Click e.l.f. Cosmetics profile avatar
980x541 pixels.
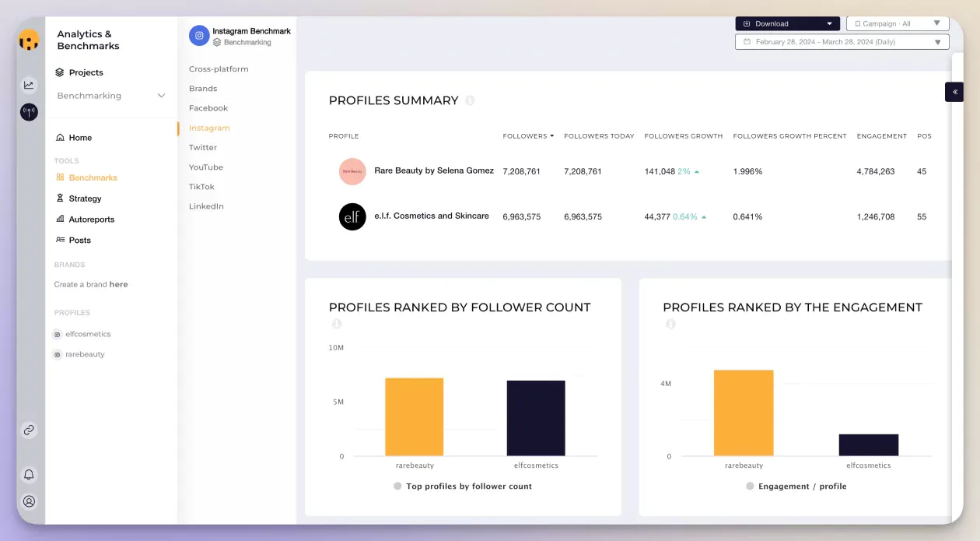(x=352, y=216)
